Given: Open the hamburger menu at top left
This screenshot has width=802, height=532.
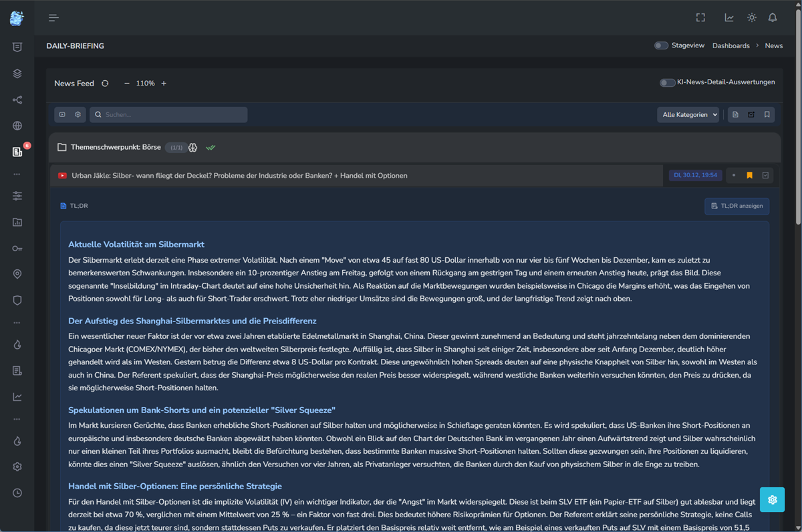Looking at the screenshot, I should pyautogui.click(x=53, y=17).
